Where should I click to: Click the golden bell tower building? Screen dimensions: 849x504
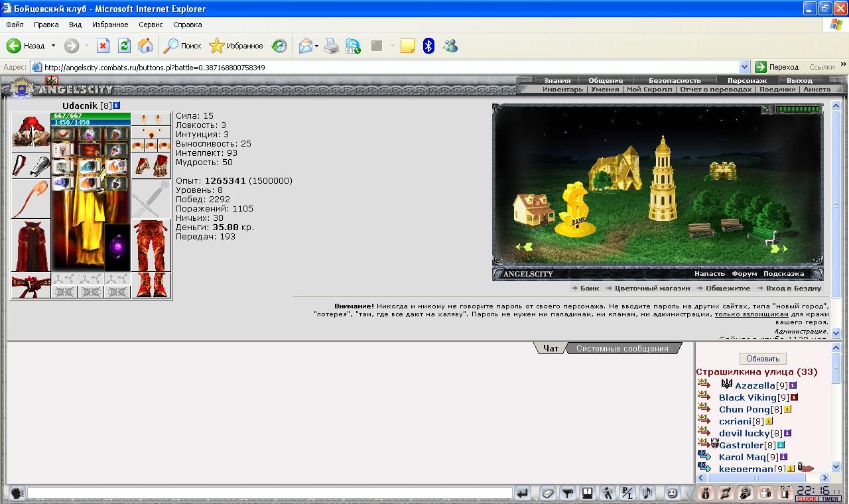click(x=663, y=179)
